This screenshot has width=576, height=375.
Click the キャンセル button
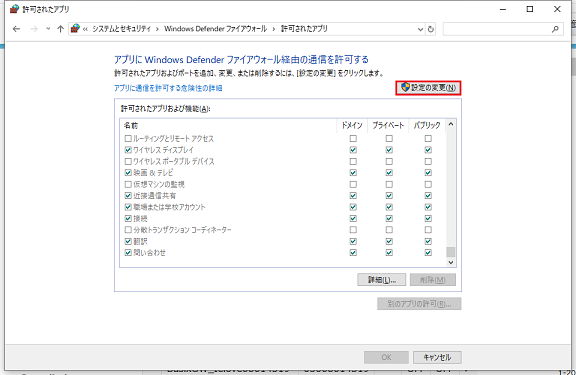437,357
